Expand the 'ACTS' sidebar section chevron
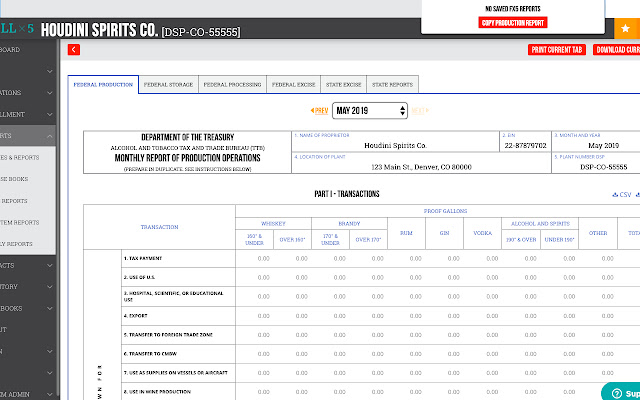 [x=50, y=265]
